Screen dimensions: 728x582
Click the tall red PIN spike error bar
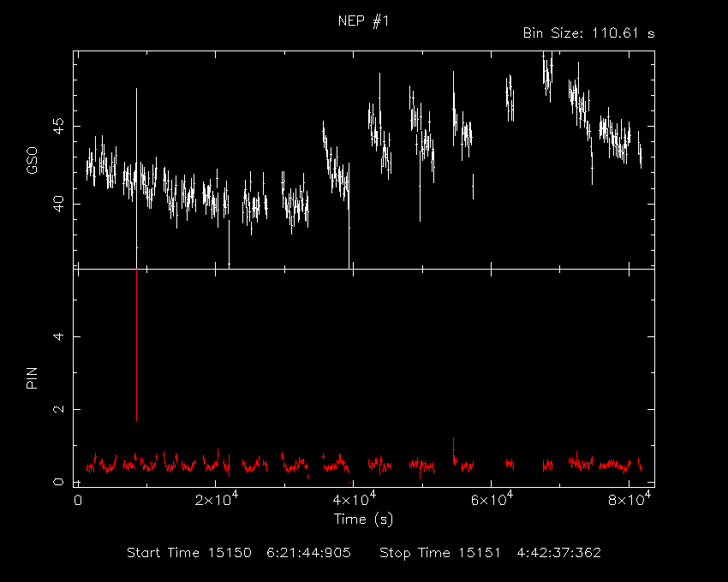[136, 346]
